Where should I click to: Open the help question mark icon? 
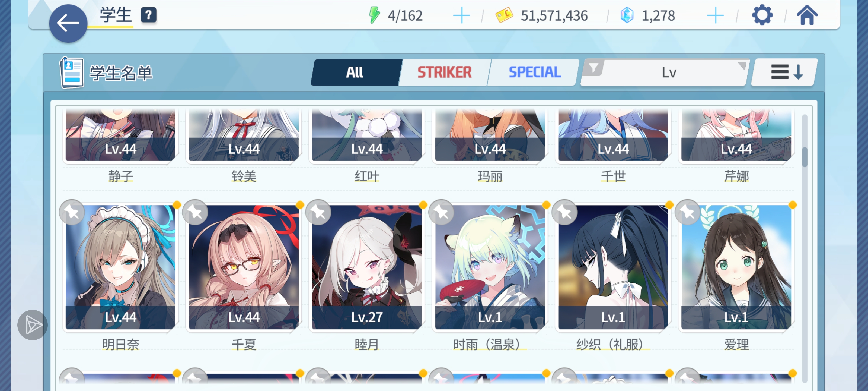(149, 15)
